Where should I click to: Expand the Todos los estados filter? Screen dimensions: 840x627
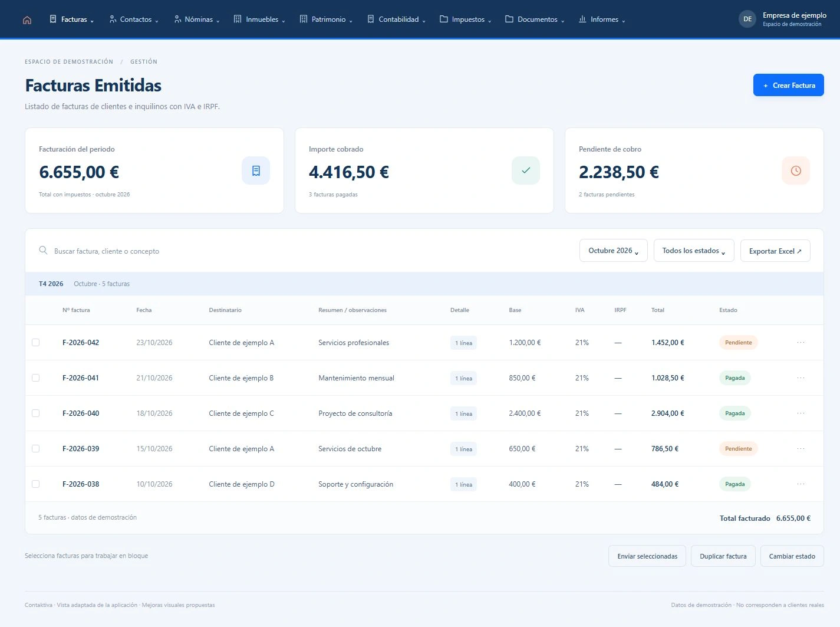(694, 251)
